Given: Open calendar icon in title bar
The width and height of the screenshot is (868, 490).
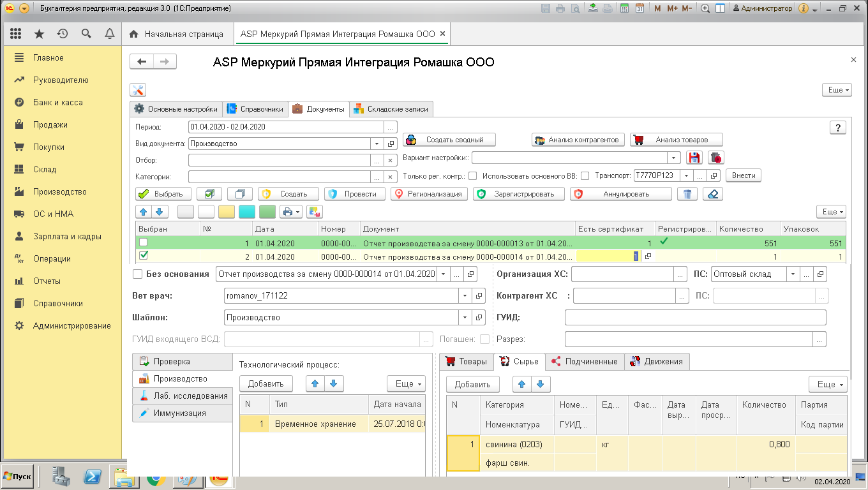Looking at the screenshot, I should coord(639,9).
